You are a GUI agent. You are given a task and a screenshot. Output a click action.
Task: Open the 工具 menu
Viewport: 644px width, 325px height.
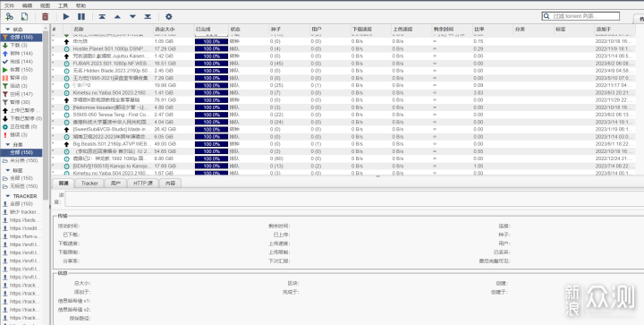pyautogui.click(x=63, y=5)
